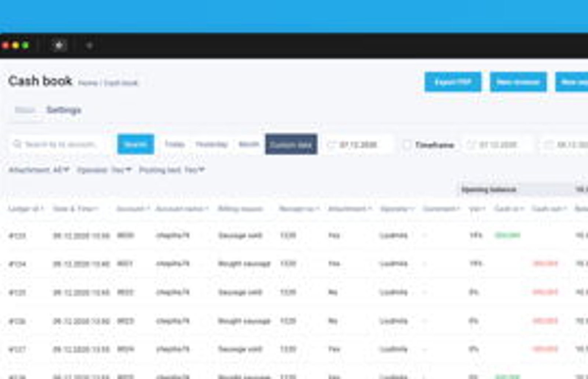
Task: Click the Opening balance label
Action: [x=488, y=189]
